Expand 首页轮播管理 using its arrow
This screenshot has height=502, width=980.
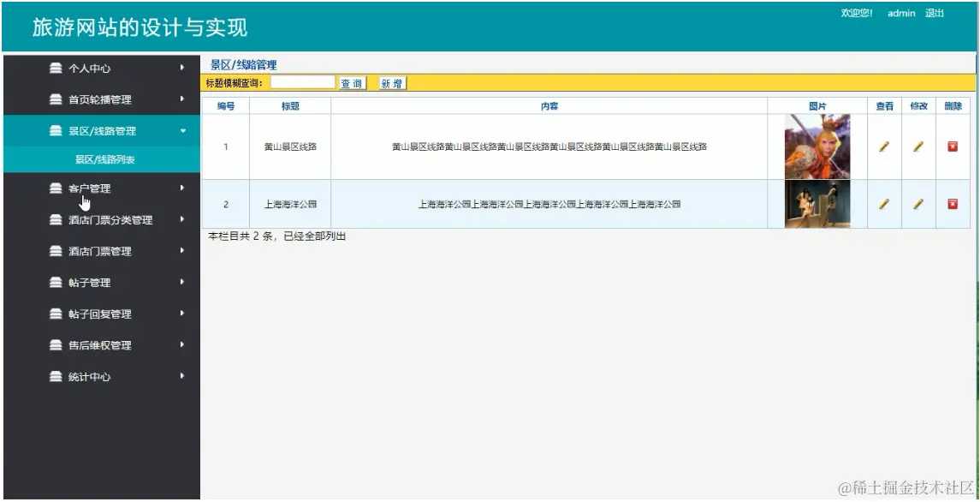[181, 99]
